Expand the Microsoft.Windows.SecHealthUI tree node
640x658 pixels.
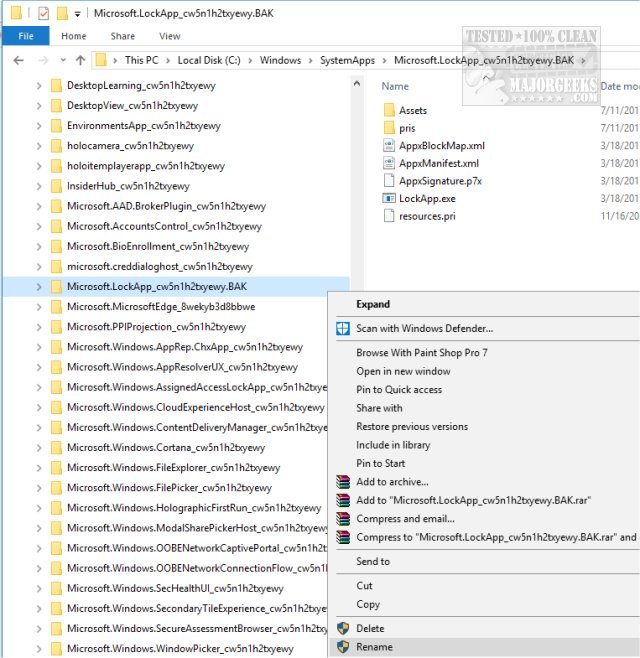click(x=39, y=589)
